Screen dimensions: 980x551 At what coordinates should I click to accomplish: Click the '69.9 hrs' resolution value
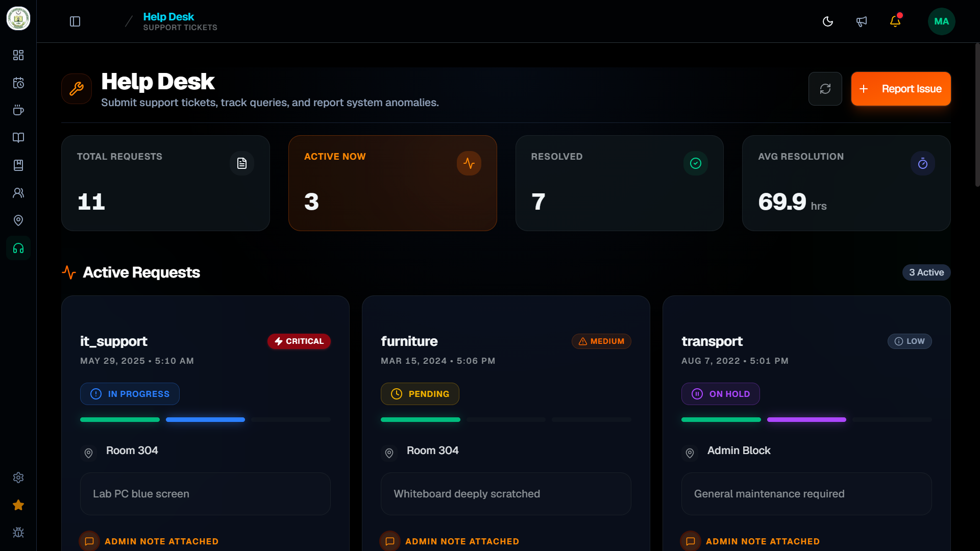(x=792, y=202)
